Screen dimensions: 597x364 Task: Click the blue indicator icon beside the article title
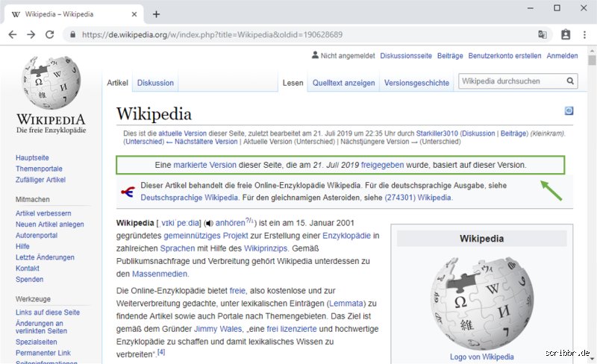pyautogui.click(x=569, y=111)
